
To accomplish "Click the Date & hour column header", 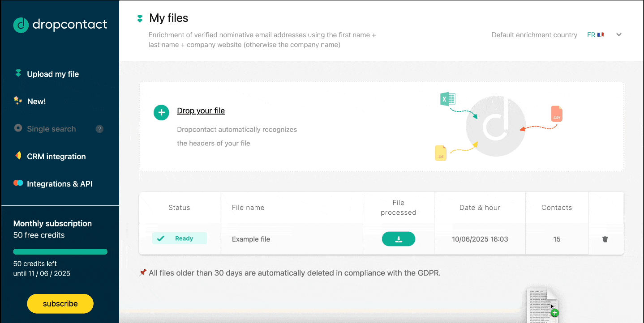I will pos(480,208).
